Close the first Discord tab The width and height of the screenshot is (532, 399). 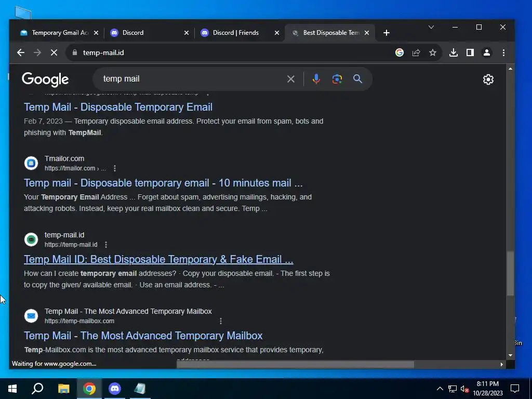point(187,33)
